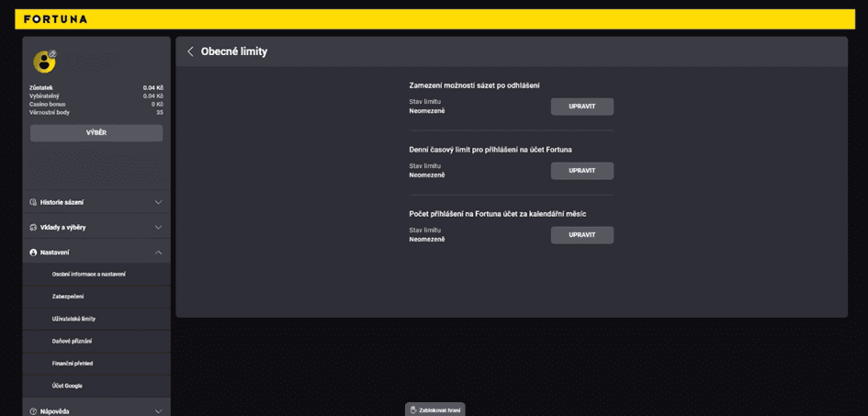Click the Výběr button

coord(96,133)
